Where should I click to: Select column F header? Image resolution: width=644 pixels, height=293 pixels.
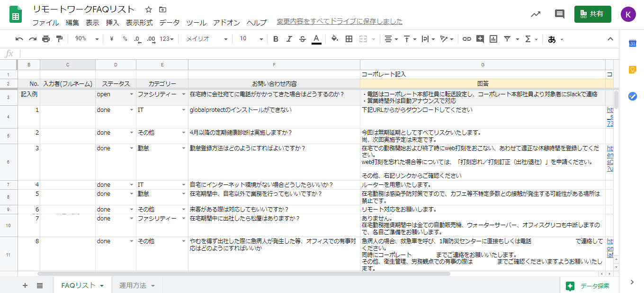[274, 64]
